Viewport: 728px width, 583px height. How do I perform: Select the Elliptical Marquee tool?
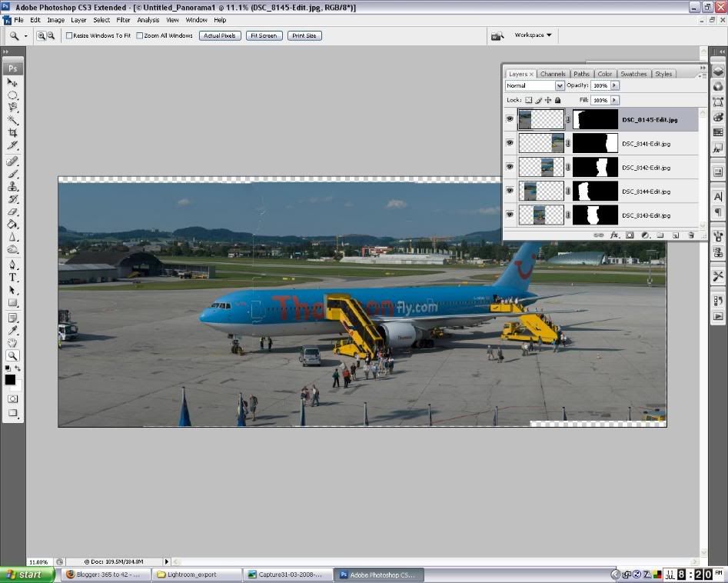pyautogui.click(x=12, y=95)
